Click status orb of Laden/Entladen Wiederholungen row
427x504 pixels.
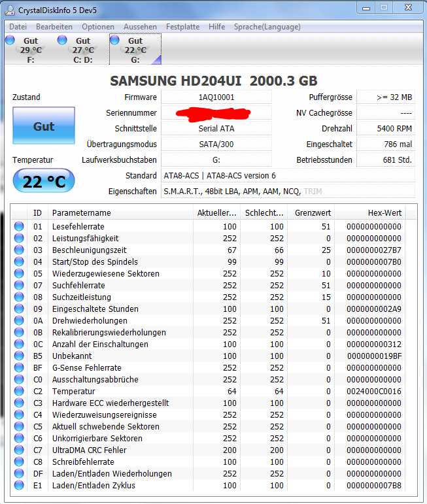19,473
